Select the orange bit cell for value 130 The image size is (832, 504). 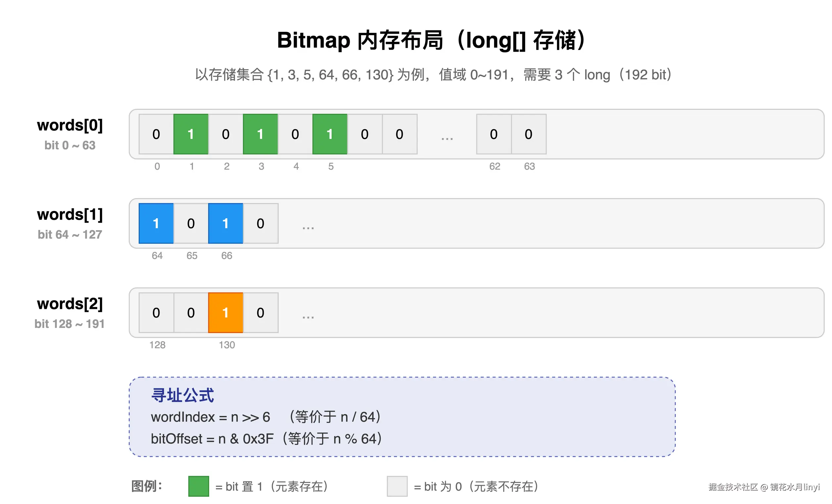(x=226, y=313)
